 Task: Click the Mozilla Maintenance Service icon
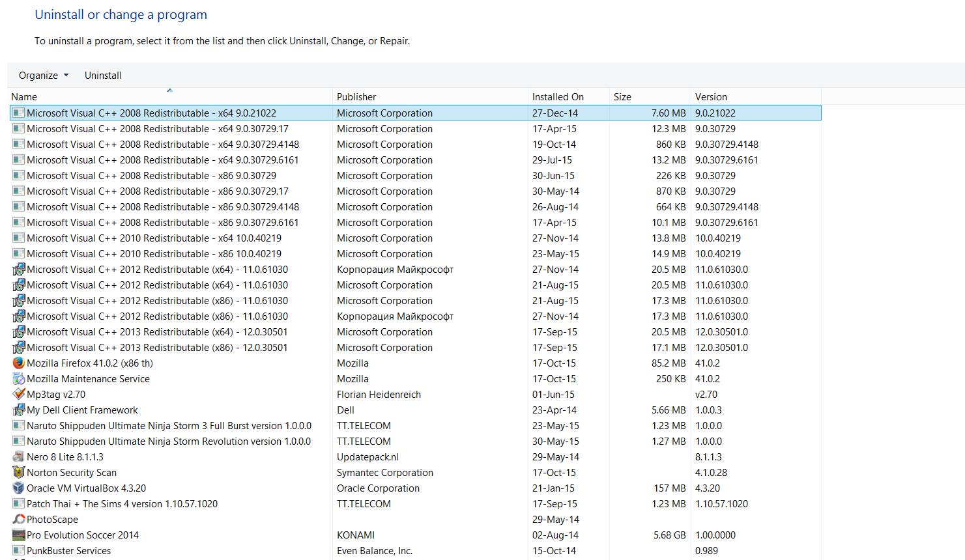click(18, 379)
